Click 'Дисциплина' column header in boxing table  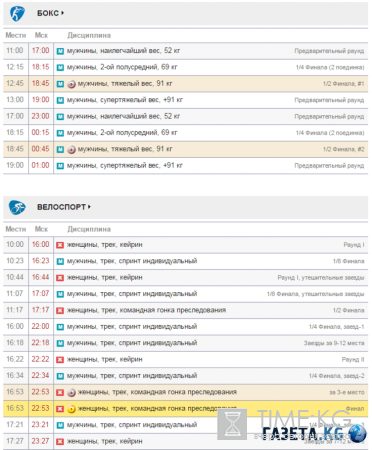tap(89, 35)
